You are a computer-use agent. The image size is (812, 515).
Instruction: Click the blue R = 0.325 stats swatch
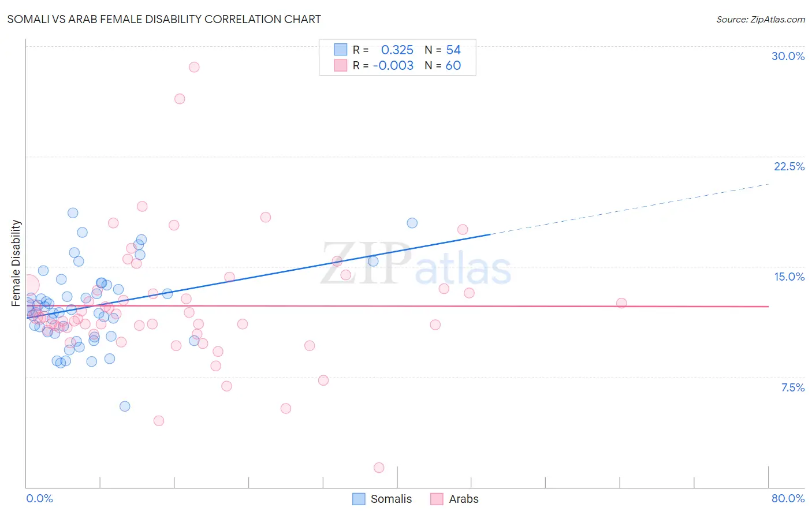(x=341, y=50)
